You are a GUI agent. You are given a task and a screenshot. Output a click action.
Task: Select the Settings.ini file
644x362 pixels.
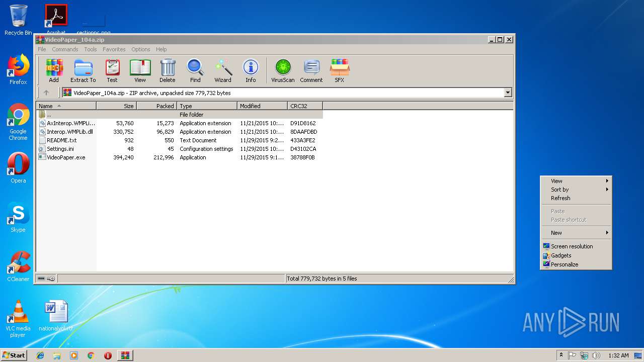point(180,149)
